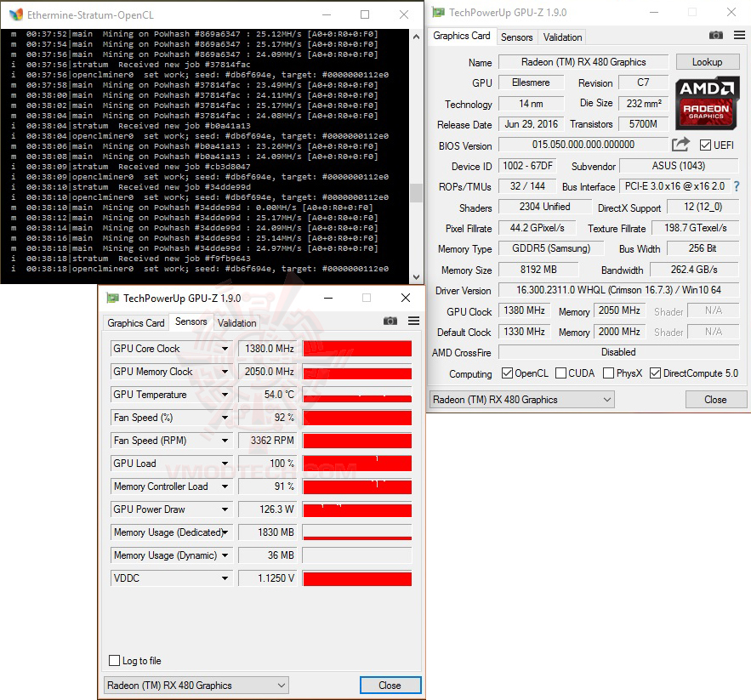Screen dimensions: 751x700
Task: Click the Default Clock 1330 MHz value
Action: (524, 332)
